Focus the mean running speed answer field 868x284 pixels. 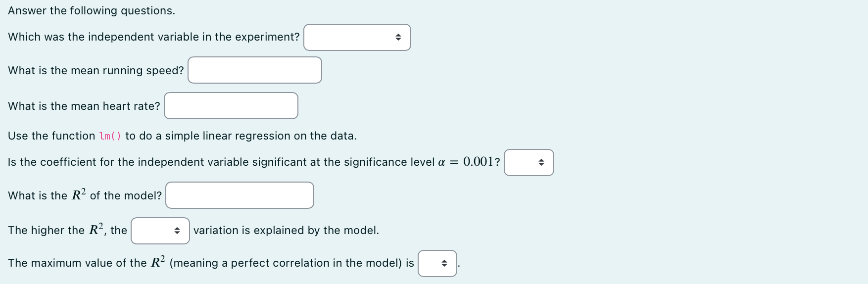coord(255,70)
